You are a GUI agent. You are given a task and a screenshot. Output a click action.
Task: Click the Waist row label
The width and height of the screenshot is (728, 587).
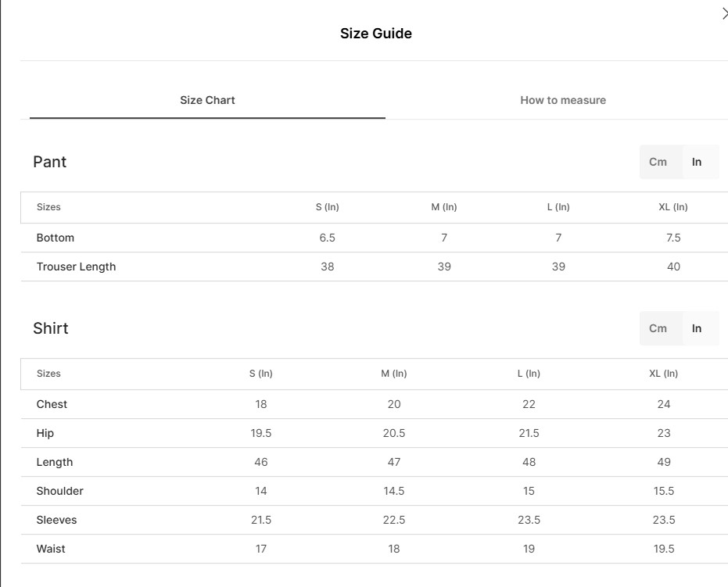[51, 549]
